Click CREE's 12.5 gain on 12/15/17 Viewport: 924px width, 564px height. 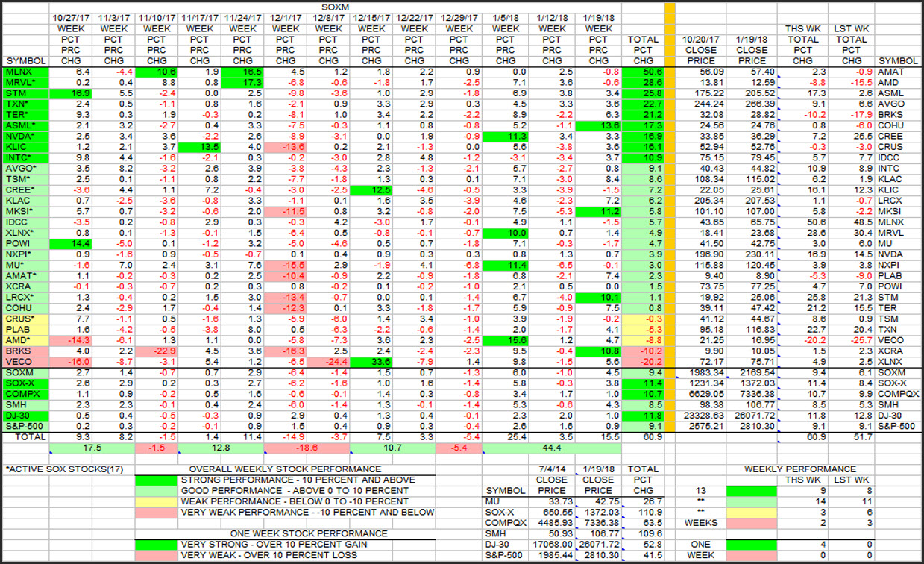coord(373,189)
